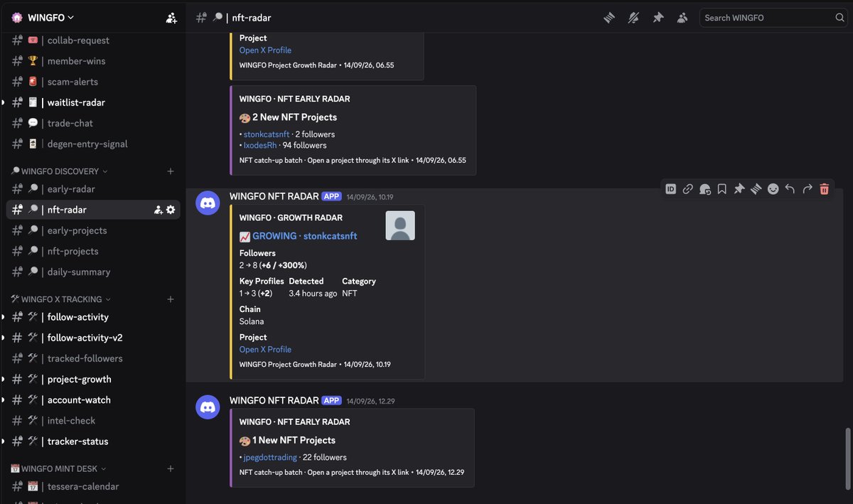Screen dimensions: 853x504
Task: Click WINGFO NFT RADAR username at 10.19
Action: pyautogui.click(x=274, y=196)
